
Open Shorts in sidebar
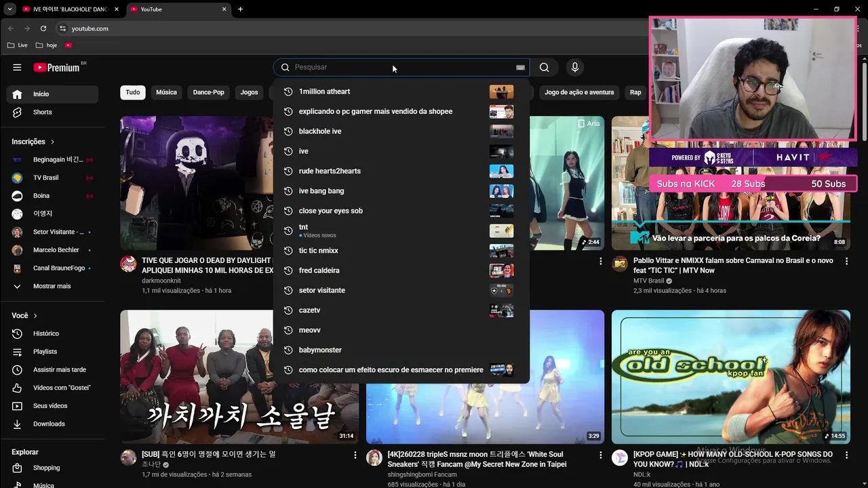(52, 112)
